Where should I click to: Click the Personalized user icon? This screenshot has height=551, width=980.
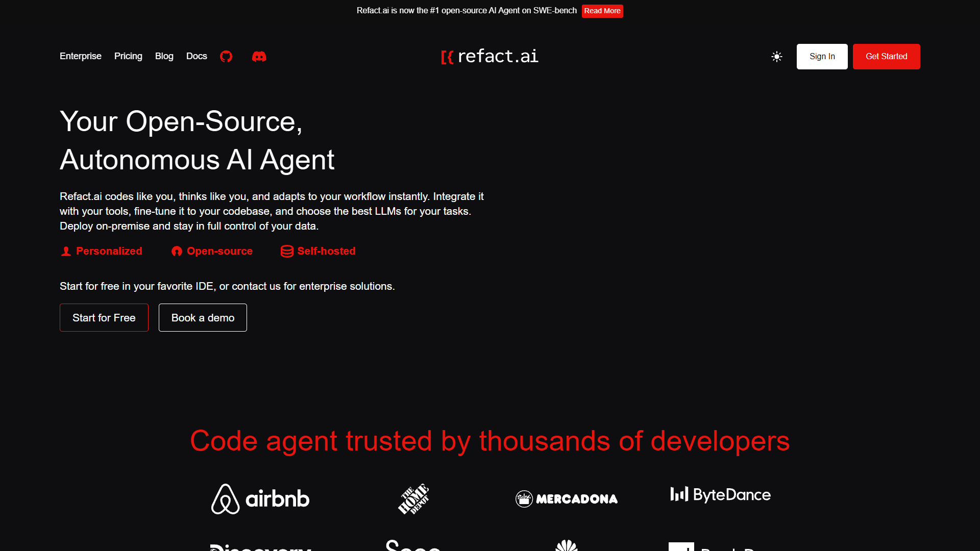(66, 251)
